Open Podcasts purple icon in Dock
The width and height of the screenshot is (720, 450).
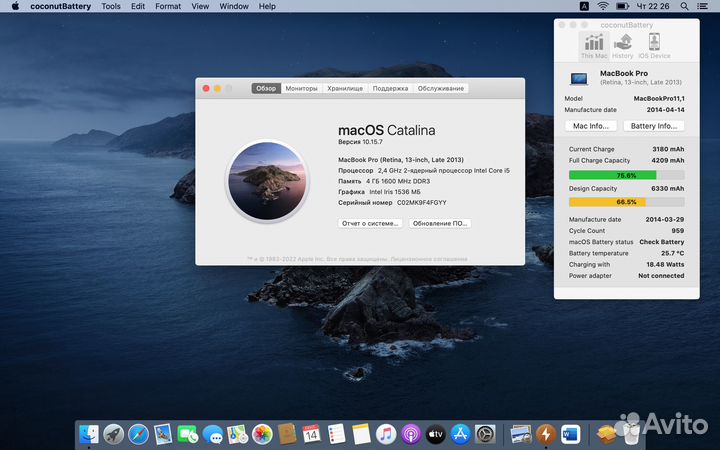[411, 434]
